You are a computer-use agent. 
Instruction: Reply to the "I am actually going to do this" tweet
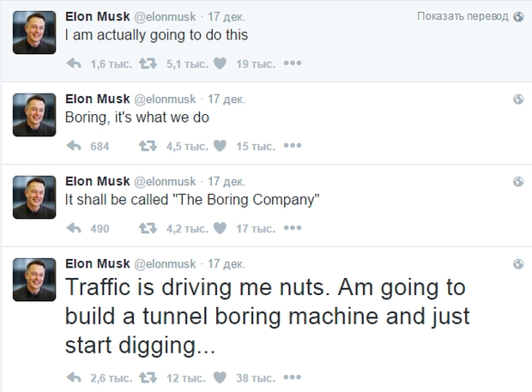[74, 63]
